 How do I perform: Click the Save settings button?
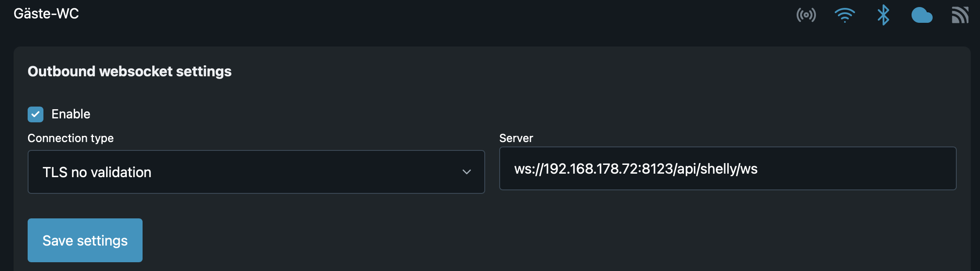pyautogui.click(x=85, y=240)
